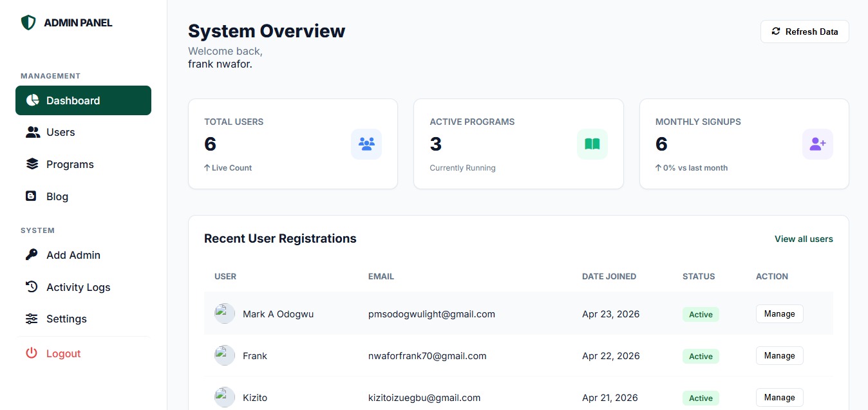Select the kizitoizuegbu@gmail.com email address
868x410 pixels.
[424, 398]
